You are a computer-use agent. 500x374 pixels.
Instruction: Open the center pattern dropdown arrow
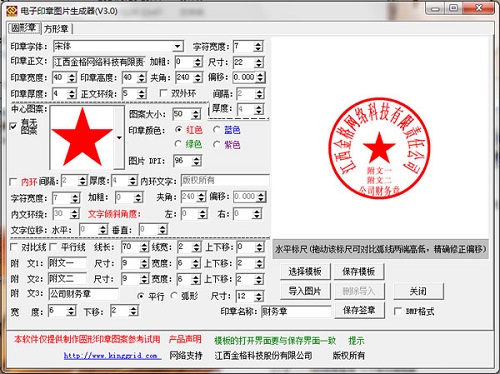119,137
